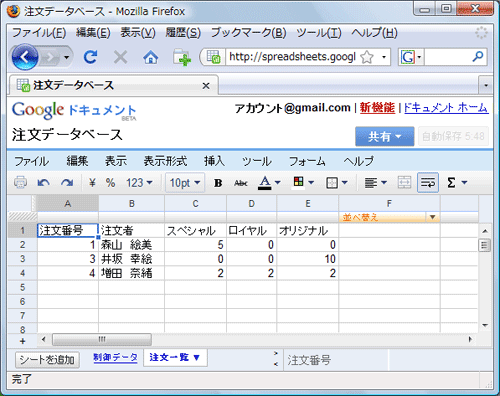
Task: Open the back/forward history dropdown arrow
Action: [67, 57]
